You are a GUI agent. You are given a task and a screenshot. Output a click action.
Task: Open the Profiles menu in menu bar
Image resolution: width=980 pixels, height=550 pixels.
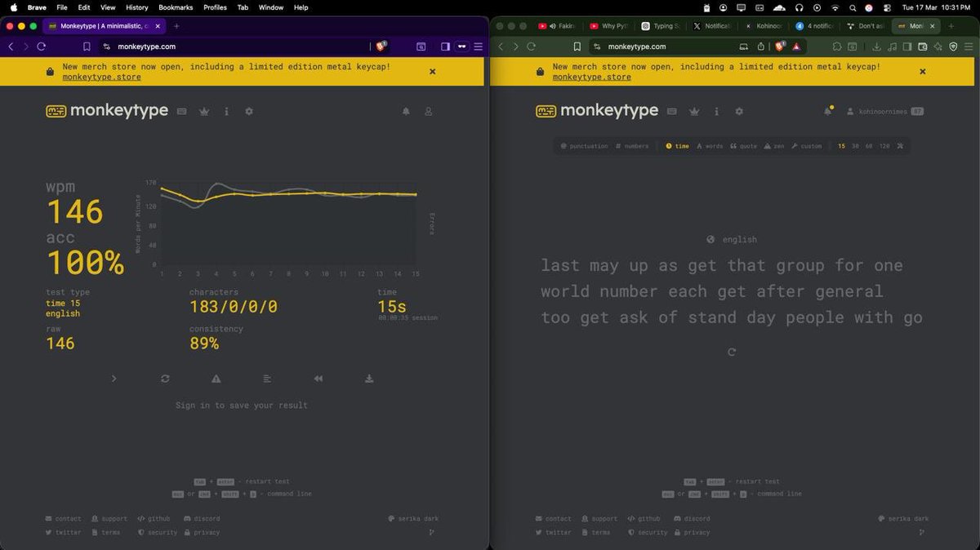coord(215,7)
